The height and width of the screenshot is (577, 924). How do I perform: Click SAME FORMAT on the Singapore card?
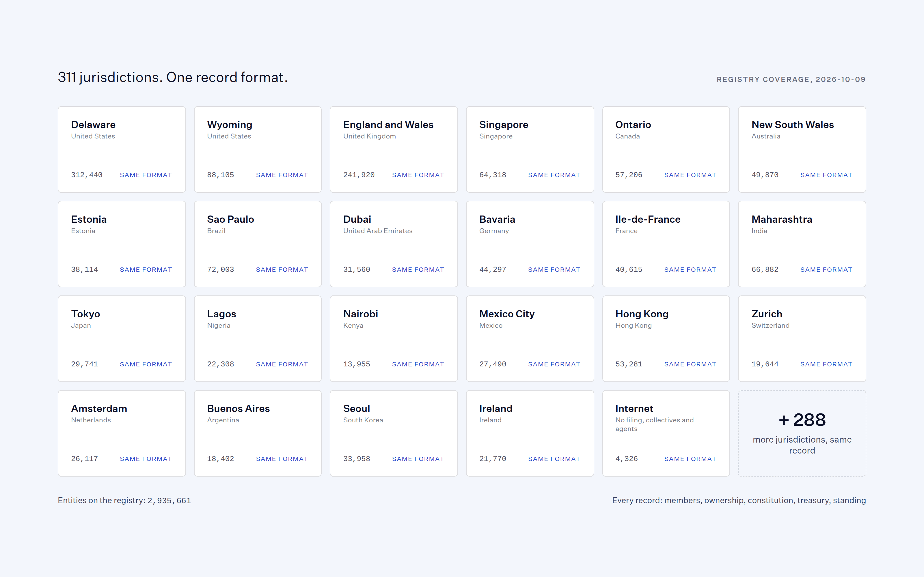click(554, 175)
